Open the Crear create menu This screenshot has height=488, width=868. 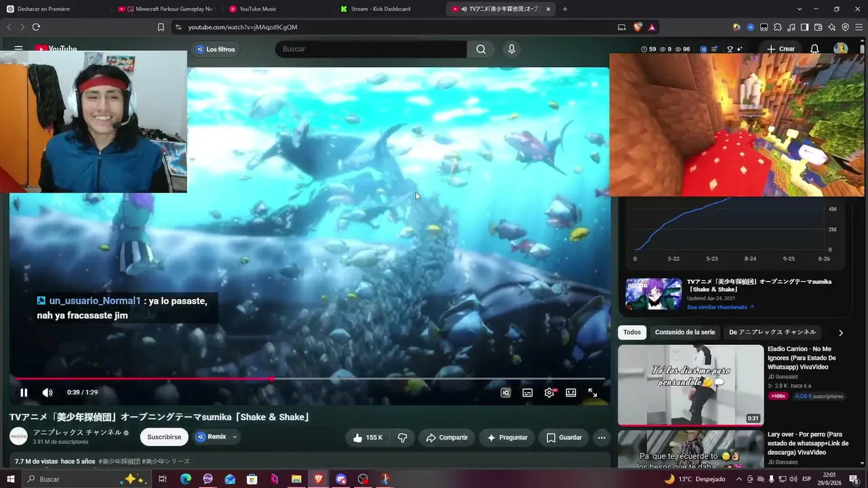(781, 49)
